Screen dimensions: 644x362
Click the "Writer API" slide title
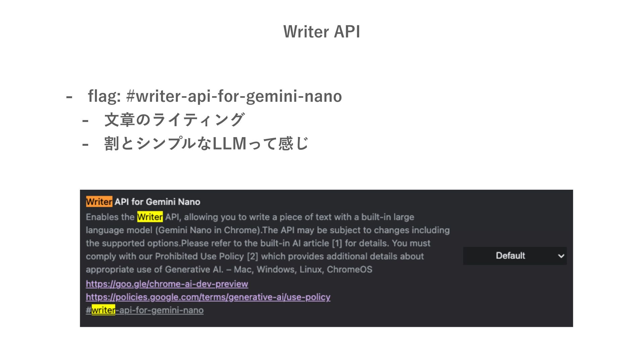click(x=322, y=32)
